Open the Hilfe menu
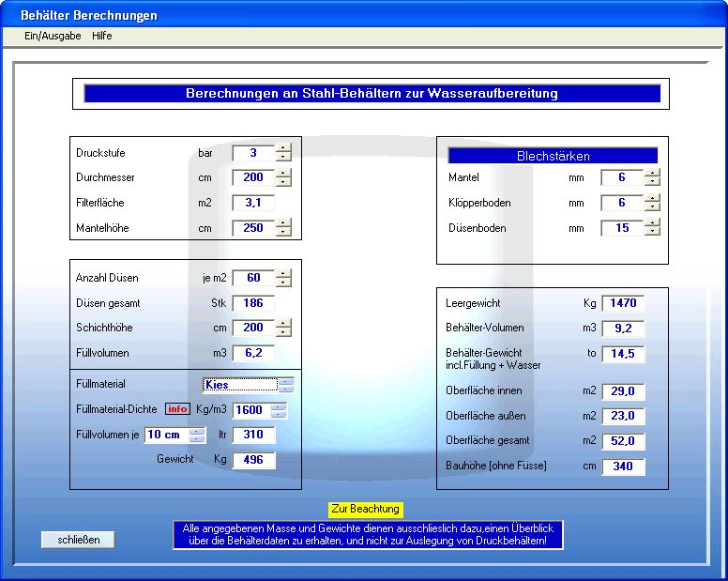 point(101,36)
